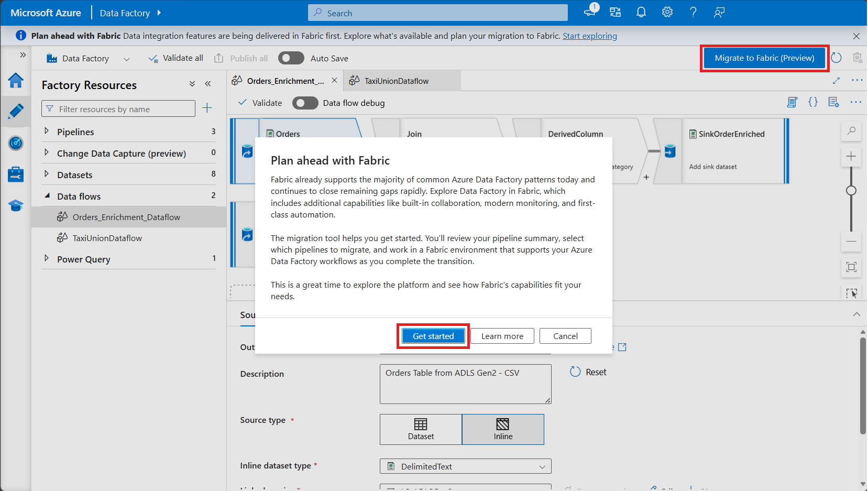Click the Description text area
Image resolution: width=868 pixels, height=491 pixels.
point(465,384)
